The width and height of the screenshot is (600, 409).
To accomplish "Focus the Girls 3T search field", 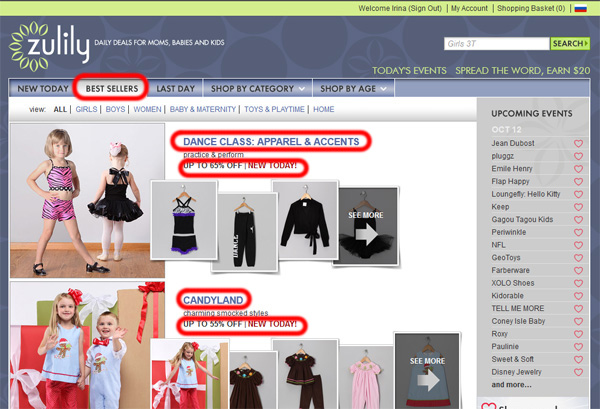I will click(x=497, y=44).
